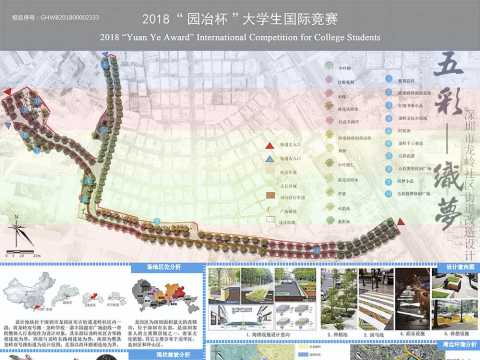Click the calligraphy character 彩
This screenshot has width=480, height=360.
point(448,101)
